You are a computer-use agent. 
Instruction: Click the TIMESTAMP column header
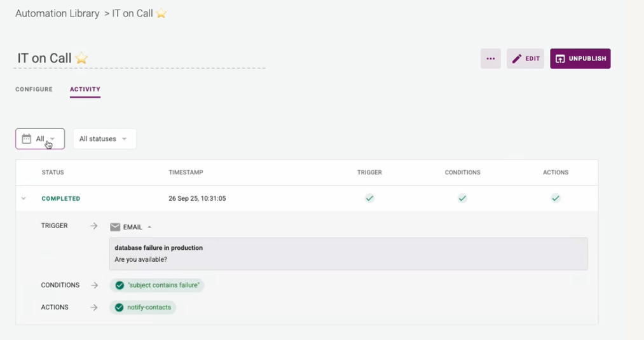(x=186, y=172)
